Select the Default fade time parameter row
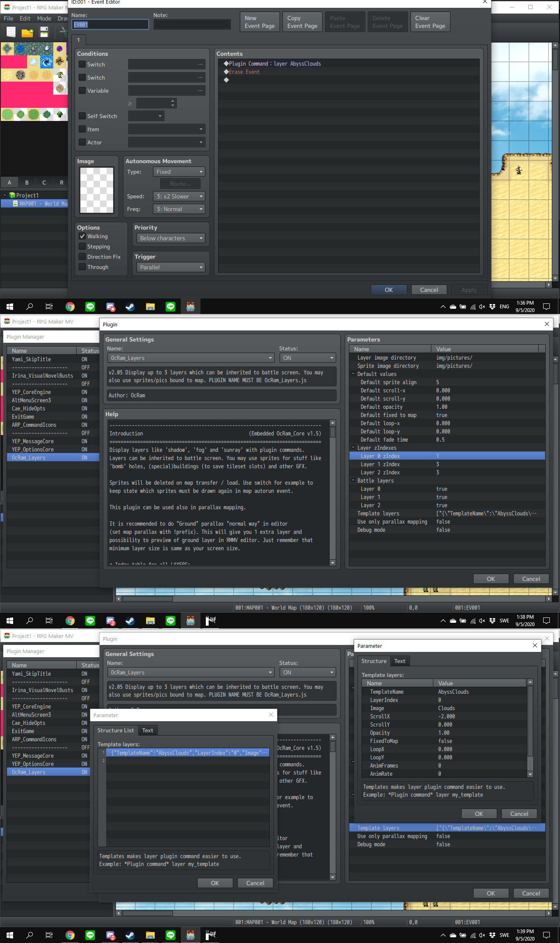 [447, 440]
